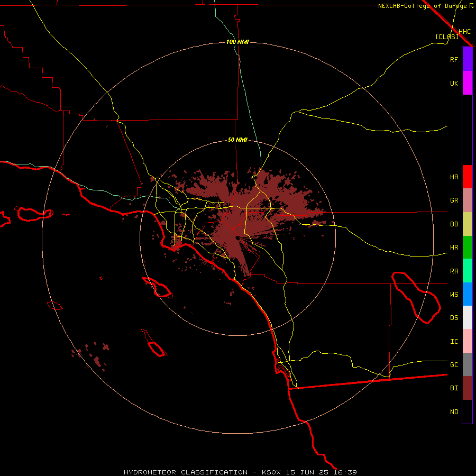Click the "HYDROMETEOR CLASSIFICATION" title text

point(186,472)
